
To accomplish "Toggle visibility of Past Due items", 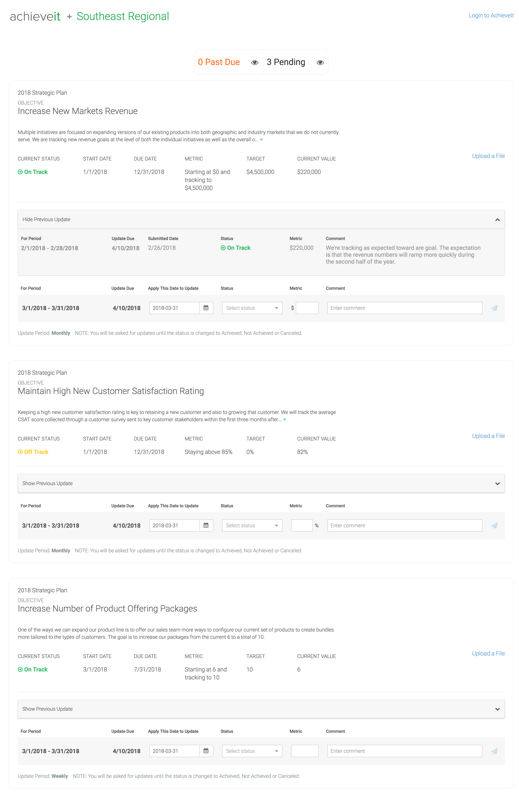I will [255, 62].
